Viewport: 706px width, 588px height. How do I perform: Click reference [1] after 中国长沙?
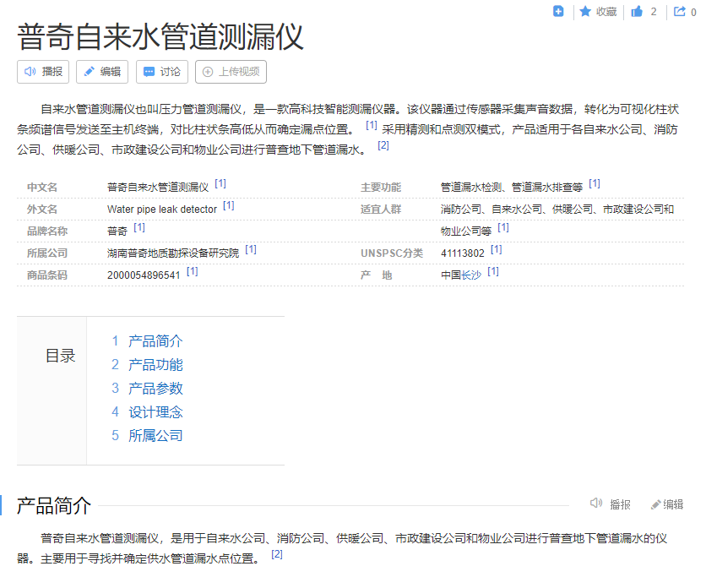493,271
